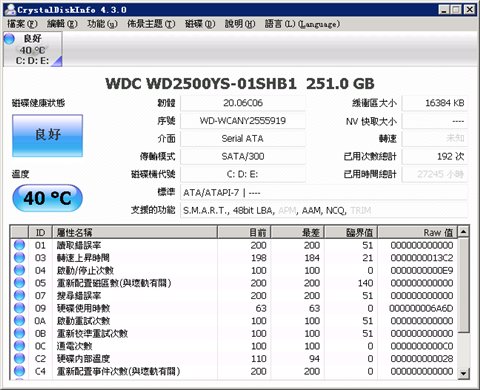480x390 pixels.
Task: Click the supported features field S.M.A.R.T.
Action: [x=324, y=210]
